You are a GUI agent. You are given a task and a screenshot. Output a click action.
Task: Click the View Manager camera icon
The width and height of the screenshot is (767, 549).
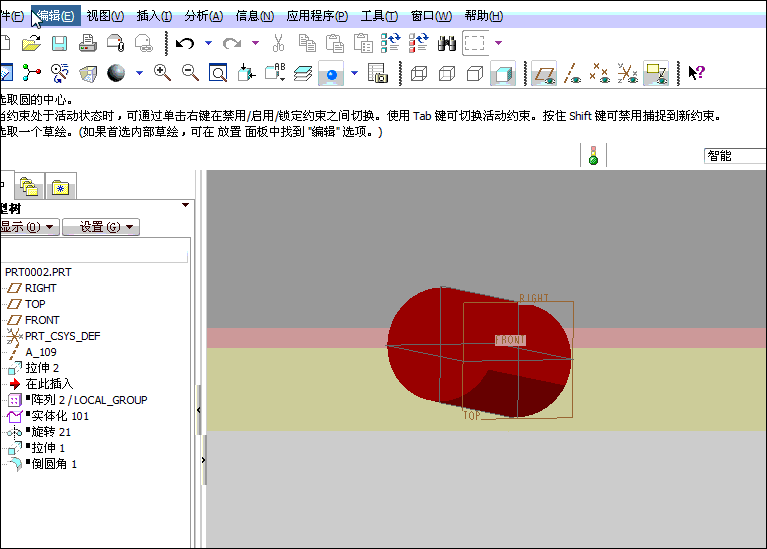tap(378, 73)
